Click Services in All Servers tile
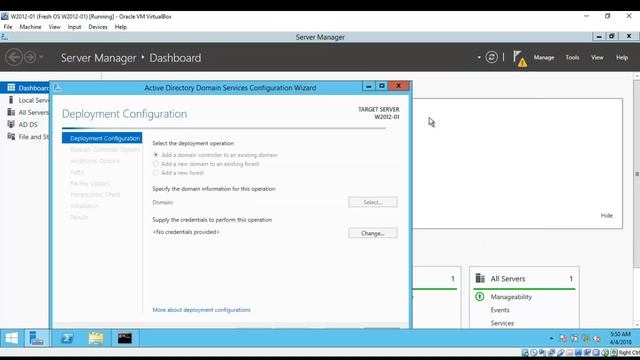Viewport: 640px width, 360px height. click(x=502, y=323)
